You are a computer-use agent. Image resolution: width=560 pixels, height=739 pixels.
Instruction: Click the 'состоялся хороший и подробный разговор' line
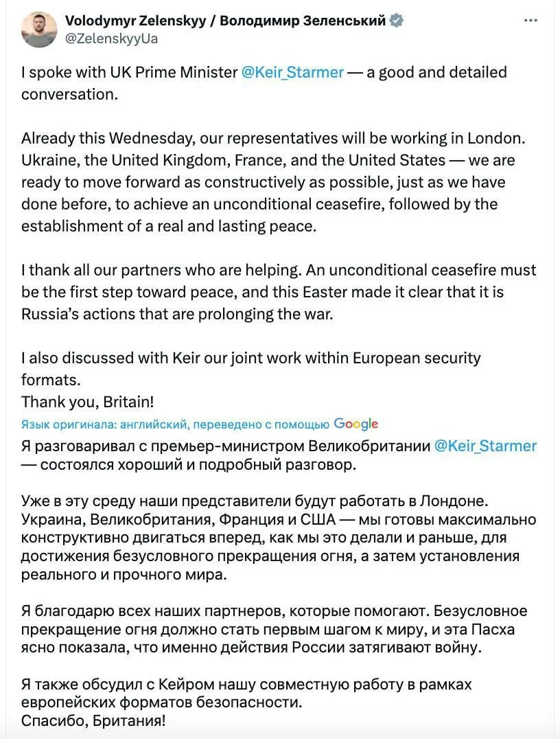189,465
